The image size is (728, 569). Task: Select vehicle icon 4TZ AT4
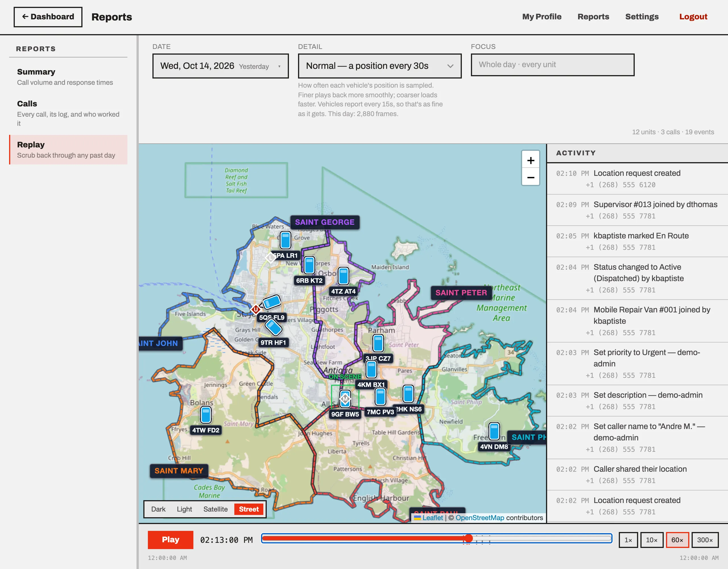[343, 276]
